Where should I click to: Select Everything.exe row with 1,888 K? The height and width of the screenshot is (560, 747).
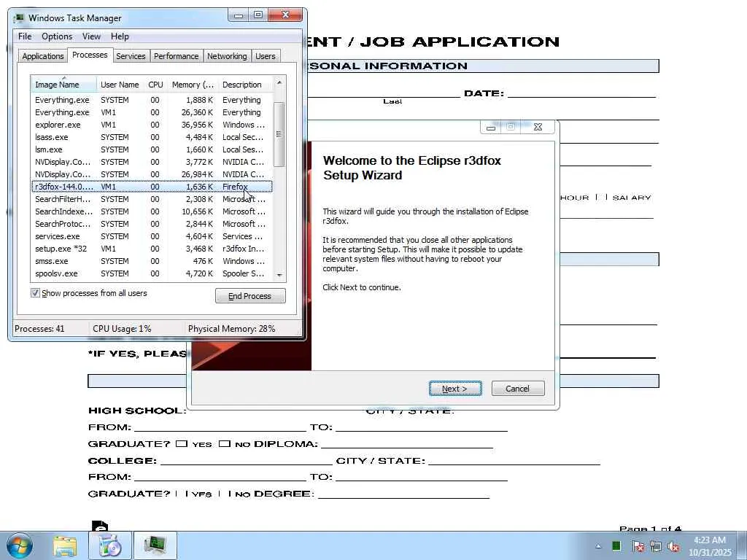152,100
